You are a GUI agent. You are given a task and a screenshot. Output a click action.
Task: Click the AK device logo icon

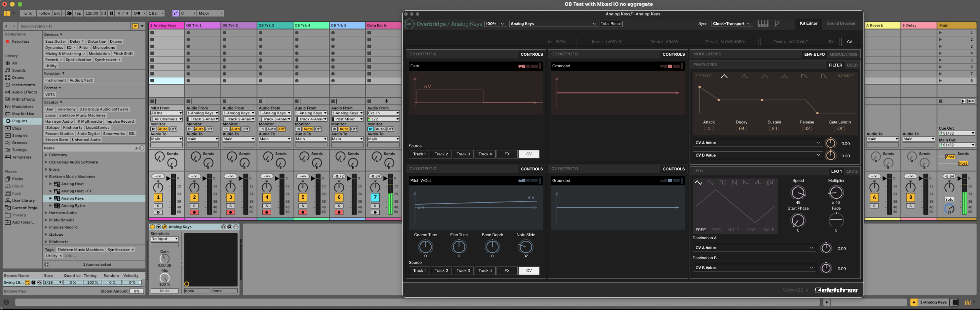[x=409, y=24]
